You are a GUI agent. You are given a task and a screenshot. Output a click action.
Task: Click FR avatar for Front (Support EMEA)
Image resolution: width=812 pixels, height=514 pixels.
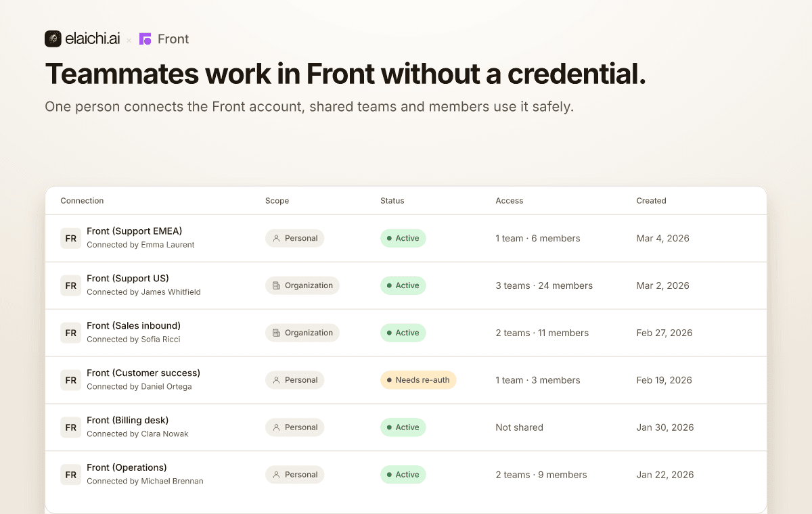tap(71, 238)
